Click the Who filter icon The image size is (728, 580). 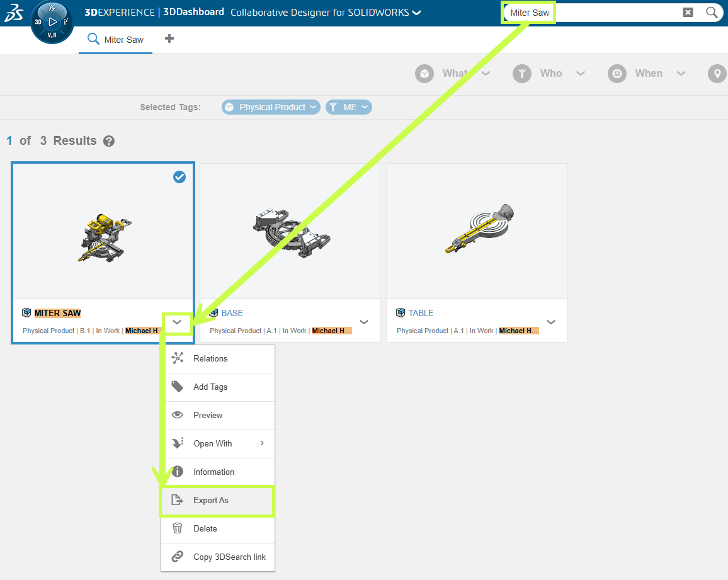pyautogui.click(x=522, y=74)
